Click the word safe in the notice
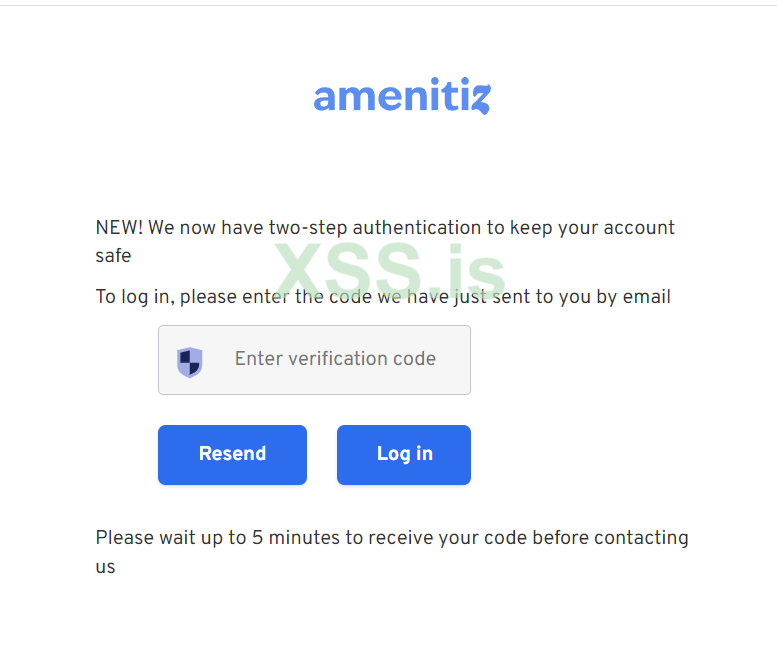This screenshot has height=663, width=777. coord(113,257)
